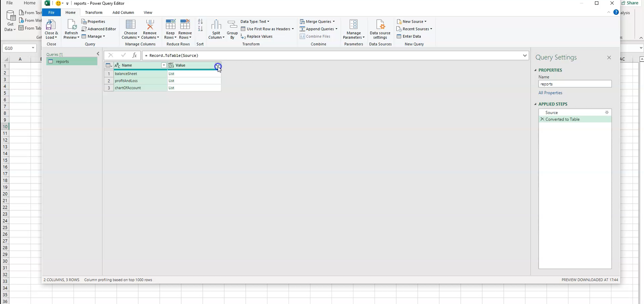Open Data source settings
This screenshot has height=304, width=644.
[380, 29]
